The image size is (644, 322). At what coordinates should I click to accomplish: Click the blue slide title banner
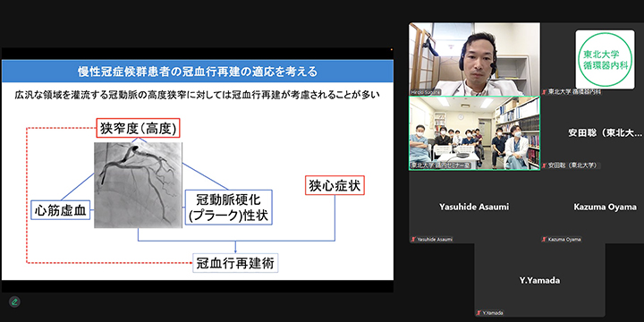pyautogui.click(x=197, y=72)
